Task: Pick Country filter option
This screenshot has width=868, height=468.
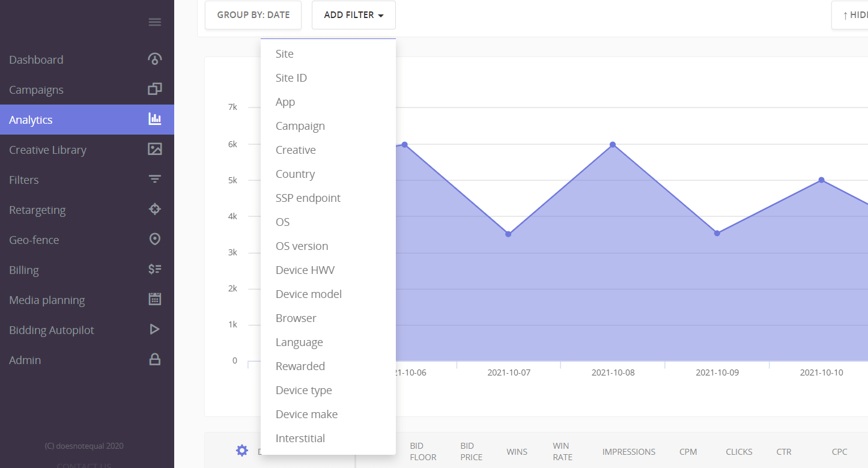Action: pos(328,174)
